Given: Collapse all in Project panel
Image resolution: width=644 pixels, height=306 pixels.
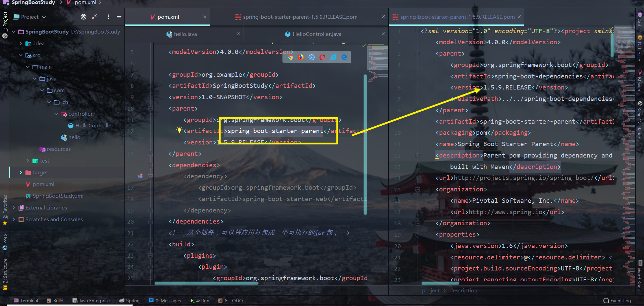Looking at the screenshot, I should (x=94, y=17).
